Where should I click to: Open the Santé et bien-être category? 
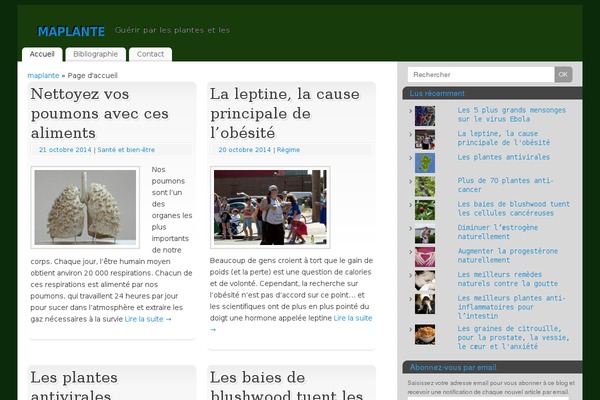(x=126, y=150)
